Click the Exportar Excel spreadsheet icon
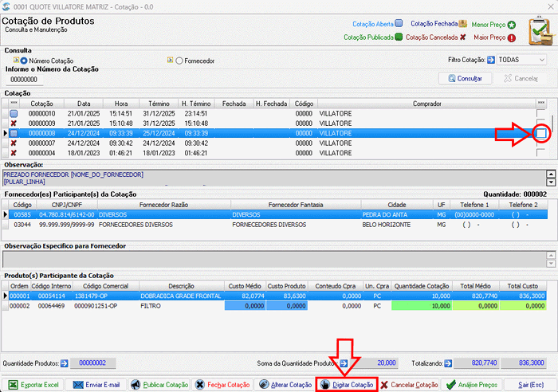Viewport: 558px width, 392px height. [14, 385]
